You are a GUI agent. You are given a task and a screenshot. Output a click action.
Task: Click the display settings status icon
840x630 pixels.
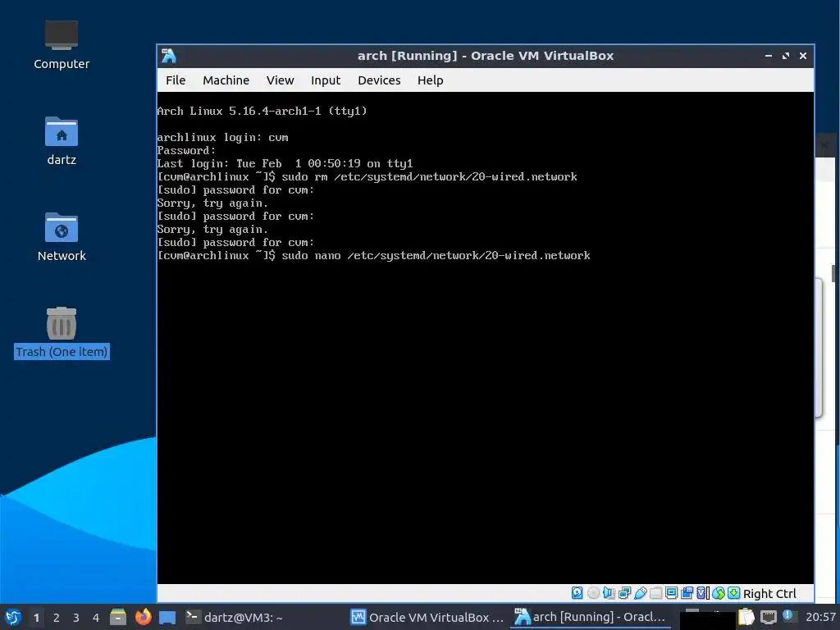[671, 593]
